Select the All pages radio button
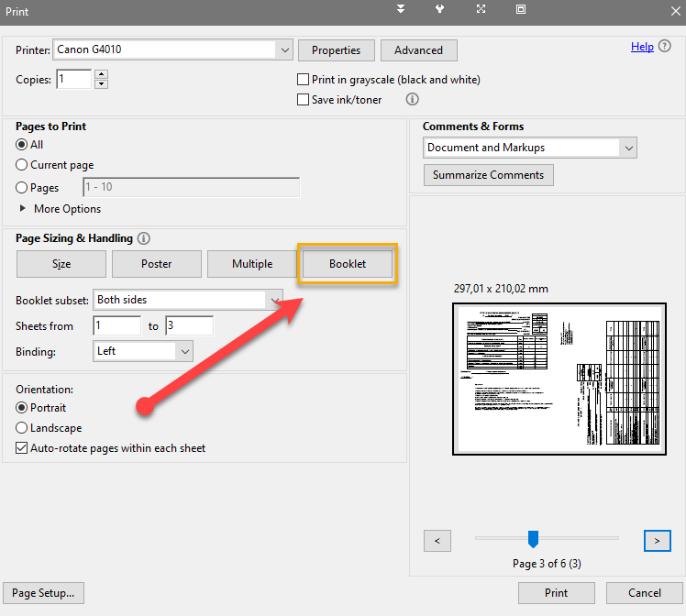 coord(21,145)
